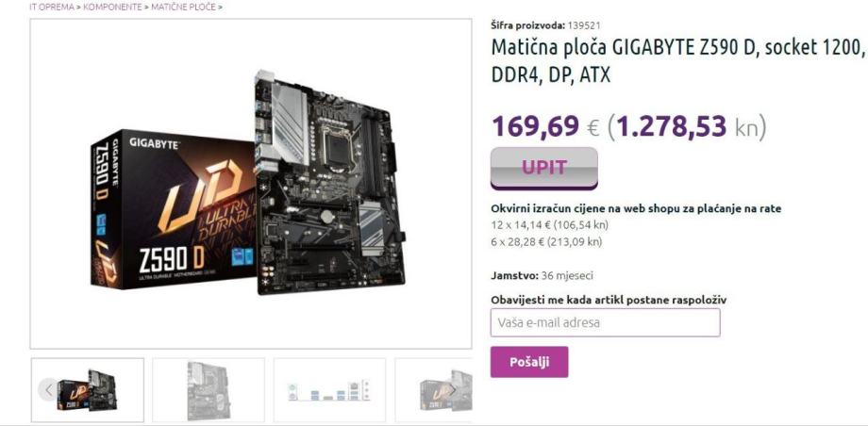Enlarge the main Z590 D product image
Image resolution: width=868 pixels, height=426 pixels.
(x=251, y=184)
